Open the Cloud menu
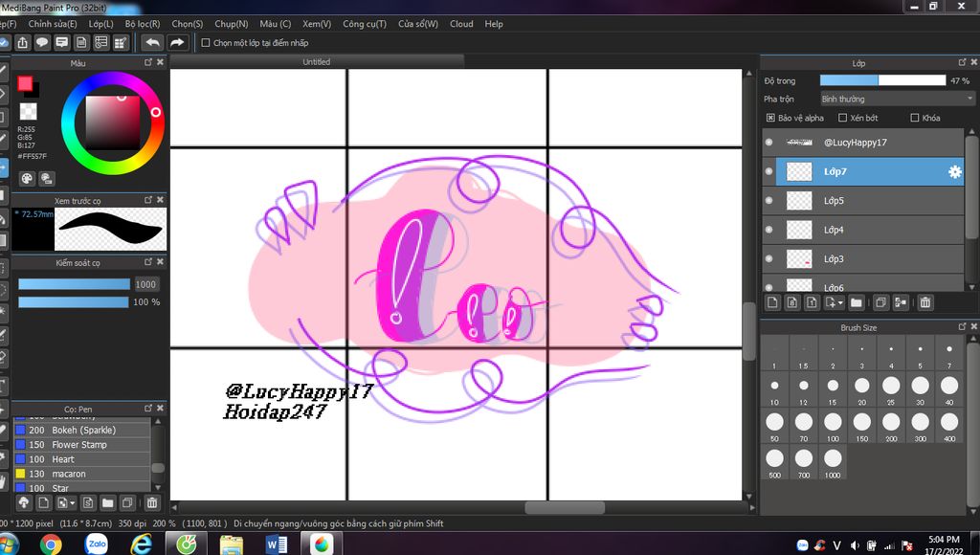The height and width of the screenshot is (555, 980). (461, 24)
